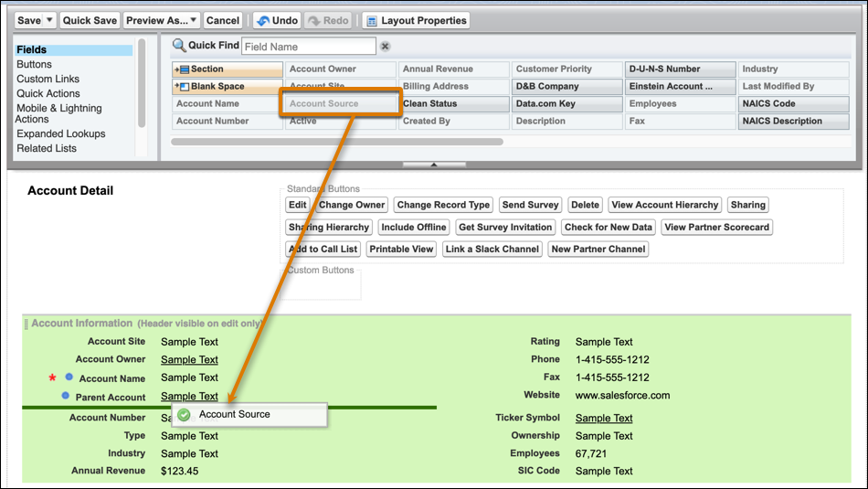Click the Save button

(x=29, y=20)
